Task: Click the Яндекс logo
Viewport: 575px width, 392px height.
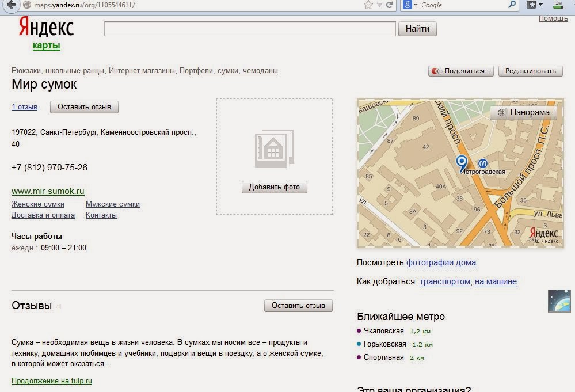Action: pos(46,27)
